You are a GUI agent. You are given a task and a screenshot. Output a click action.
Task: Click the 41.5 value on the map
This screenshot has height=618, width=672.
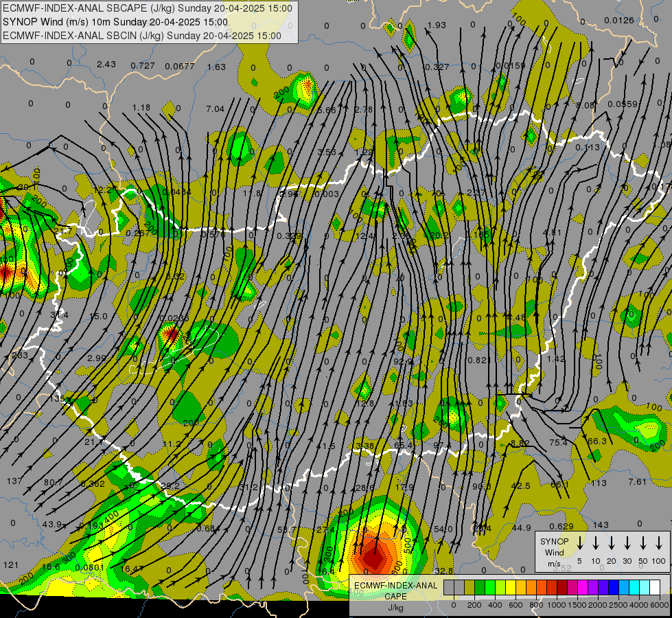326,446
